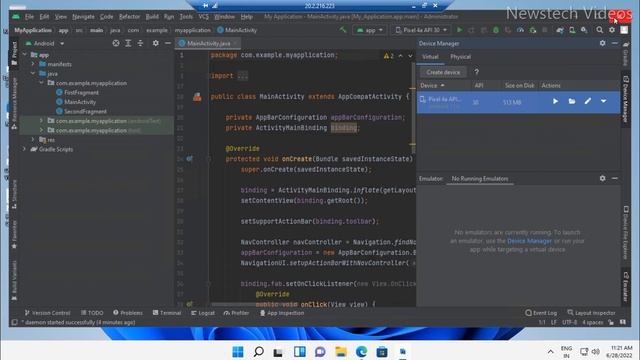This screenshot has height=360, width=640.
Task: Open more actions arrow for Pixel 4a
Action: [x=603, y=101]
